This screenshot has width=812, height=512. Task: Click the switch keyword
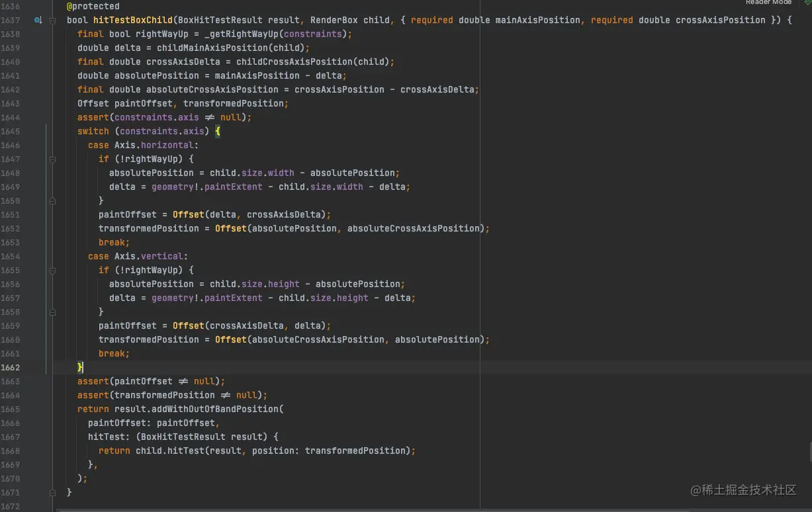93,132
